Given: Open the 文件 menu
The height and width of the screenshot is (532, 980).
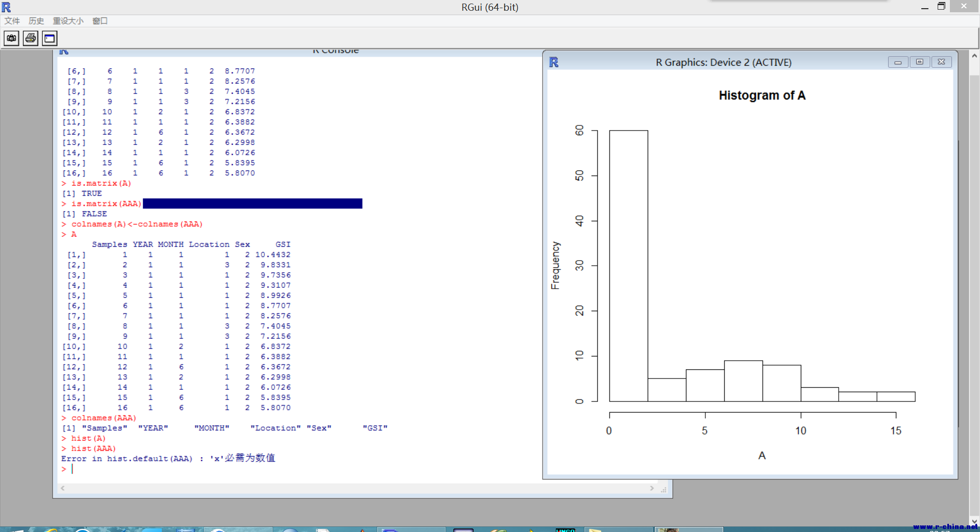Looking at the screenshot, I should (12, 21).
